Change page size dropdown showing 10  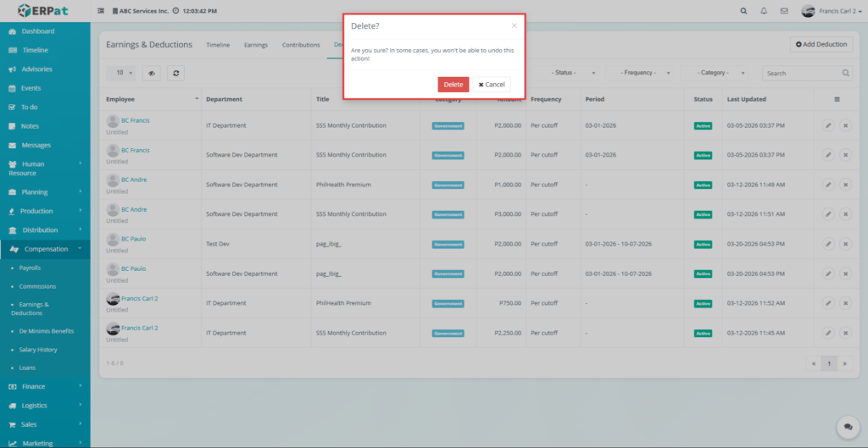[125, 73]
